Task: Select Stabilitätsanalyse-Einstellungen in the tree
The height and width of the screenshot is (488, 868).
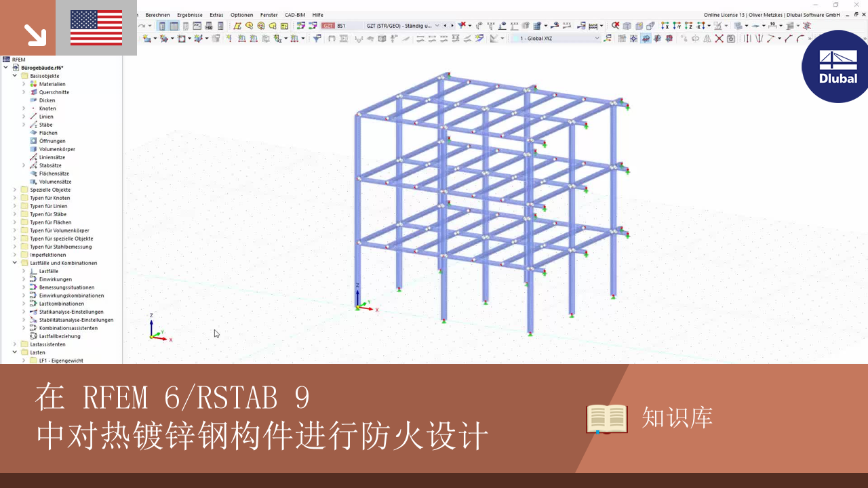Action: point(76,320)
